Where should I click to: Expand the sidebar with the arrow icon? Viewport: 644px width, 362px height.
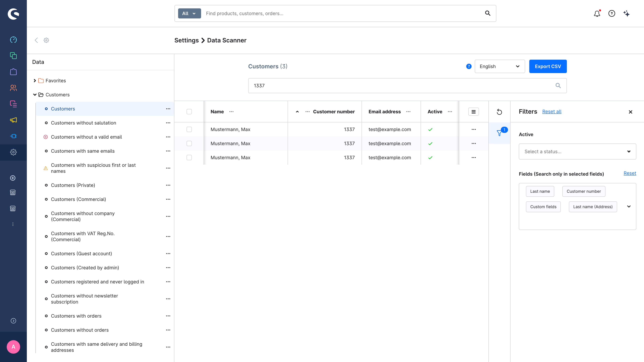[13, 321]
